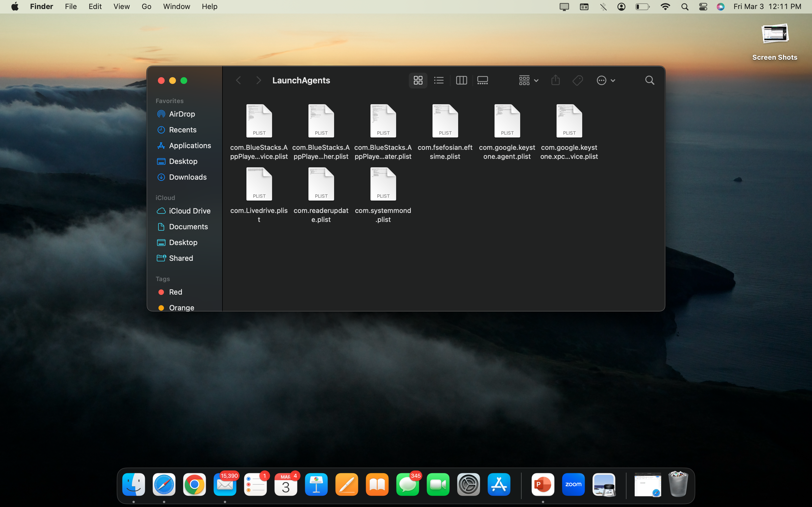812x507 pixels.
Task: Open the View menu
Action: pos(122,6)
